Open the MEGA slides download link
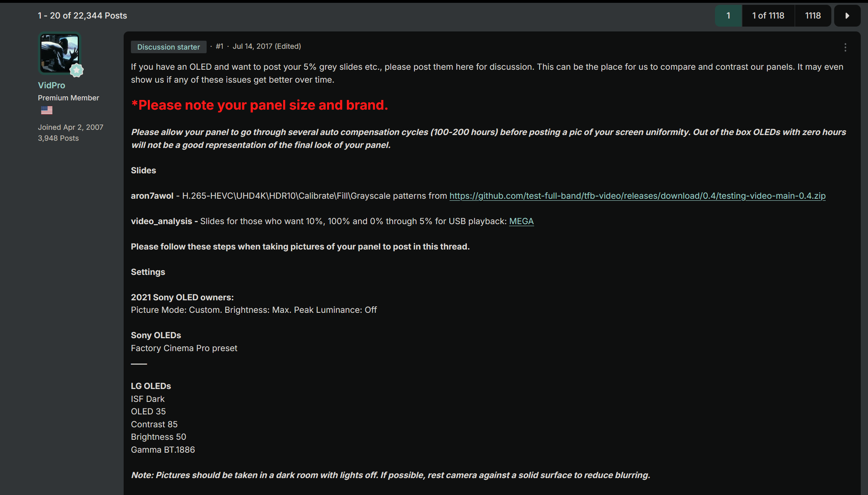 coord(521,221)
